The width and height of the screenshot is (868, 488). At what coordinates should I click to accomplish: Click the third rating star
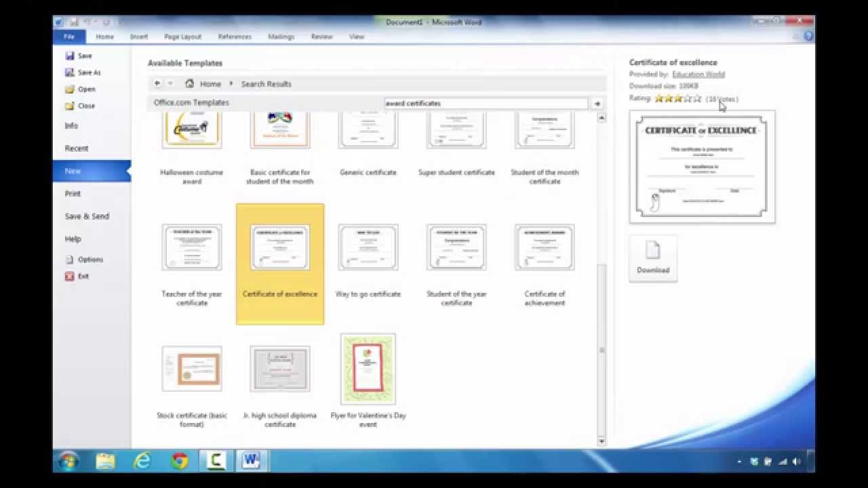[x=678, y=99]
